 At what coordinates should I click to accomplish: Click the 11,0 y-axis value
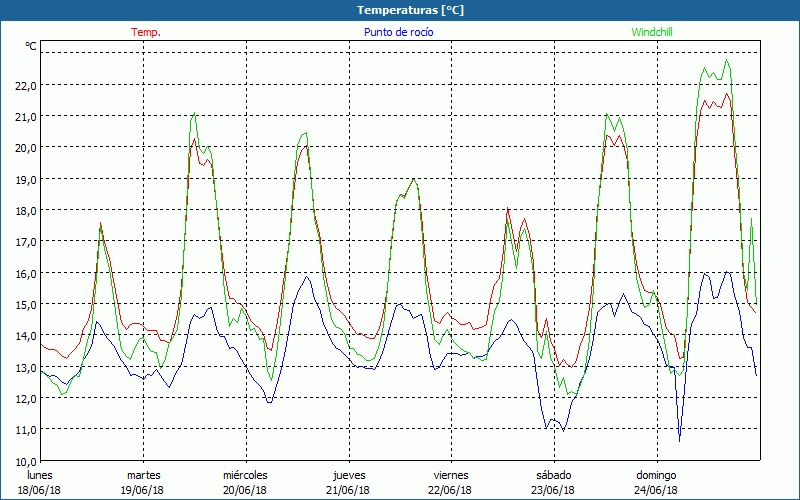(26, 430)
